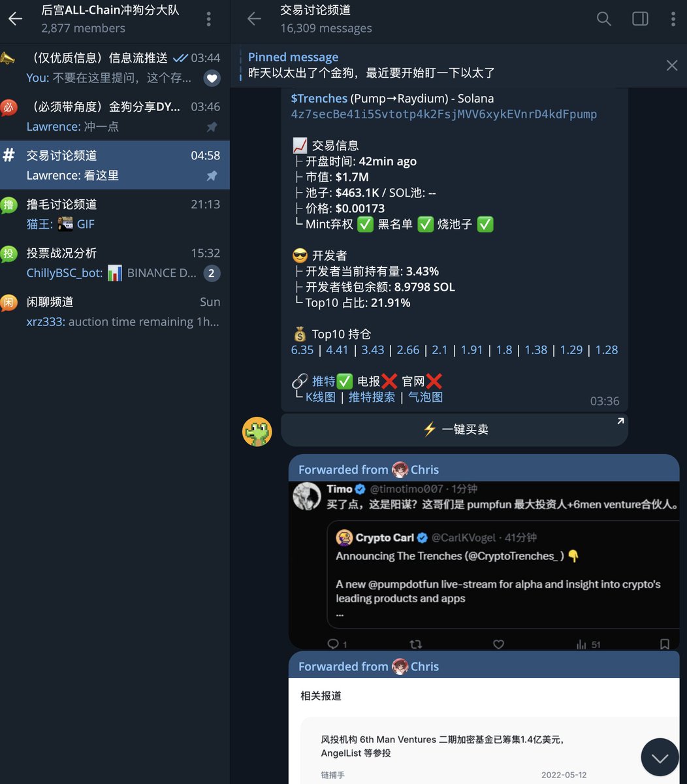Viewport: 687px width, 784px height.
Task: Click the bookmark icon on forwarded tweet
Action: [664, 644]
